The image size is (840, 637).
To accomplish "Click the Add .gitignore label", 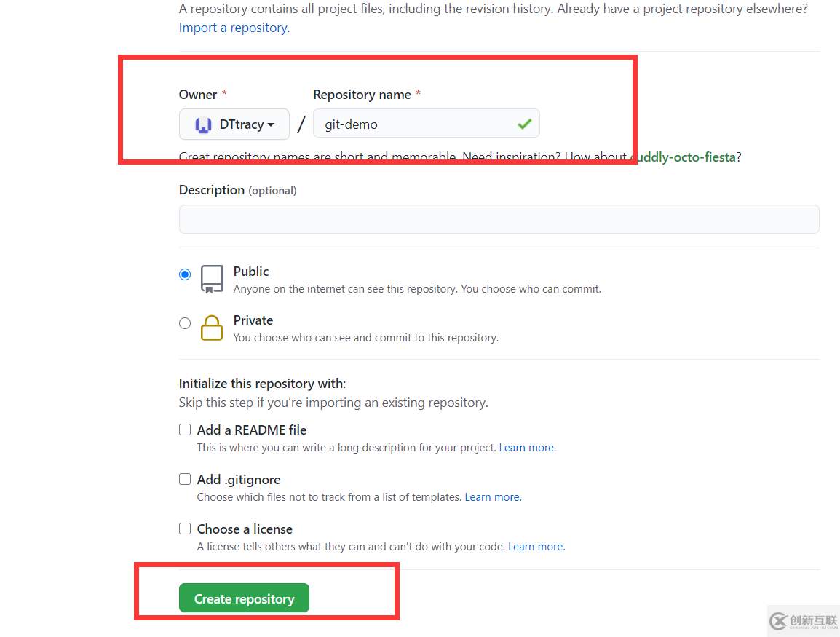I will [x=239, y=480].
